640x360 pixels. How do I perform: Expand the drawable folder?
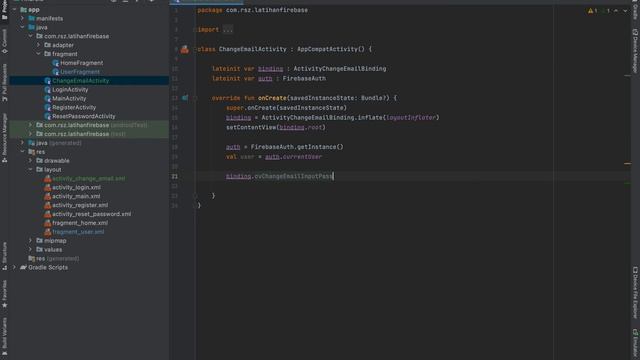click(31, 161)
